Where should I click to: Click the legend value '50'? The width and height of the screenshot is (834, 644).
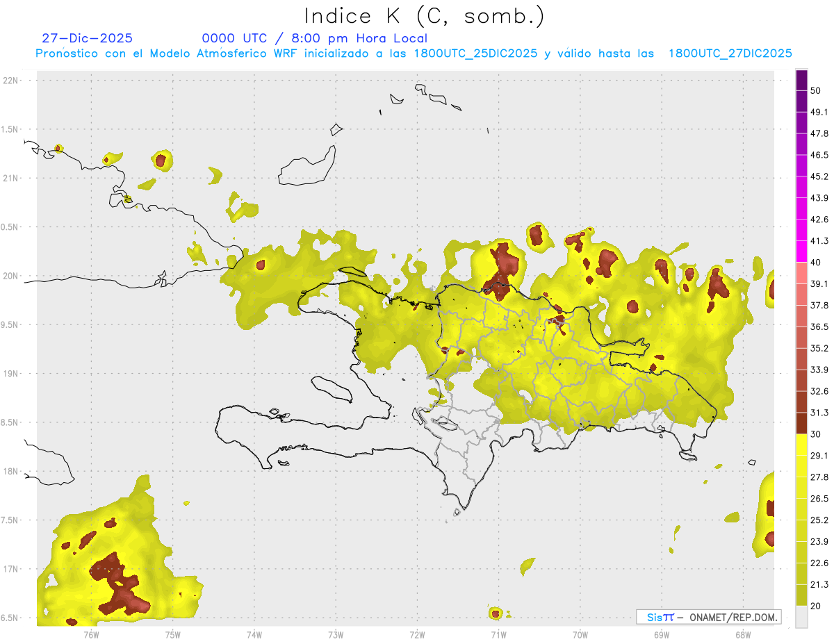(x=816, y=90)
